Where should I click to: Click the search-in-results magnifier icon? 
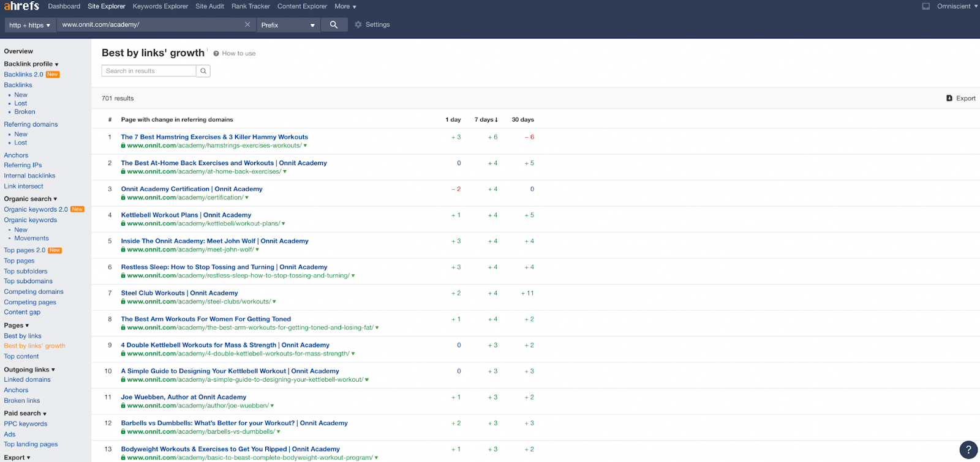[203, 71]
